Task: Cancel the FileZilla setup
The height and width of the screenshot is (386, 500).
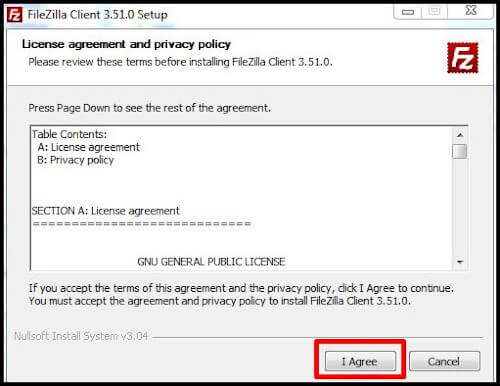Action: [x=444, y=361]
